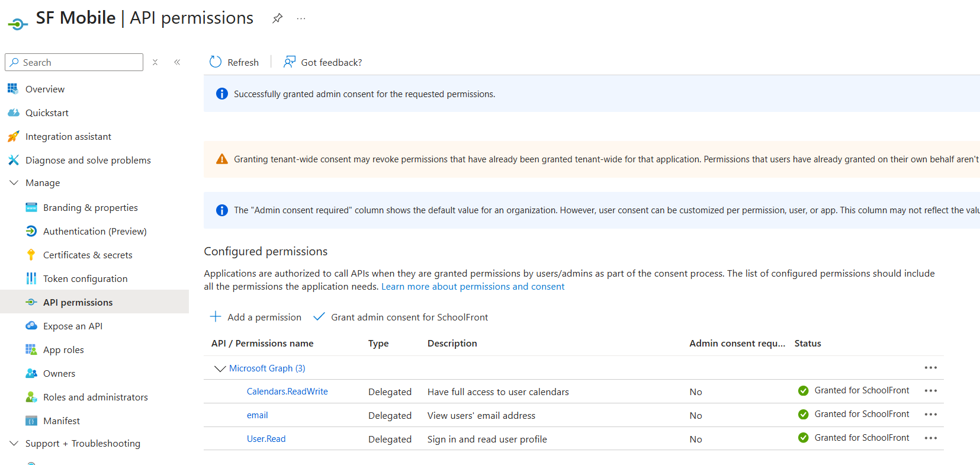Screen dimensions: 980x465
Task: Collapse the Support + Troubleshooting section
Action: click(14, 443)
